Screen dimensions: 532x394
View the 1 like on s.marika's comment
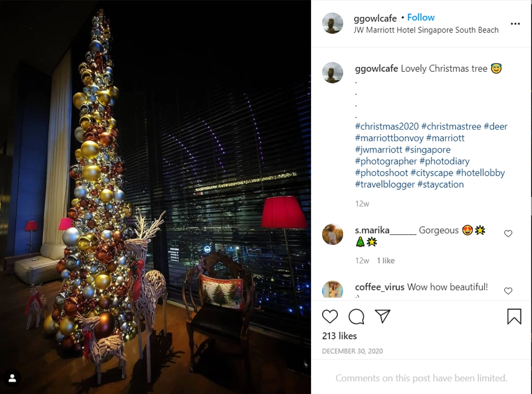[386, 261]
